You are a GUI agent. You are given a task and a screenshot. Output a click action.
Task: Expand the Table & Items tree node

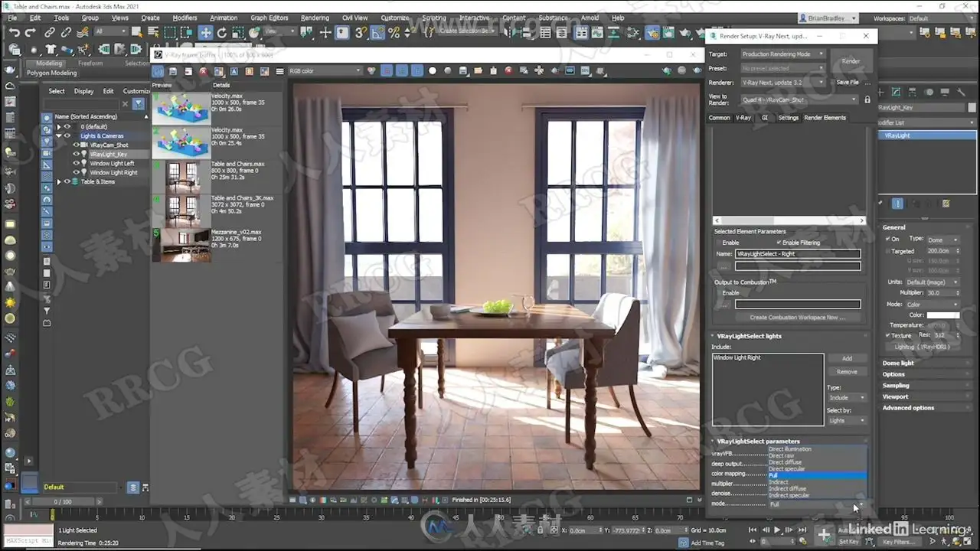pos(59,182)
